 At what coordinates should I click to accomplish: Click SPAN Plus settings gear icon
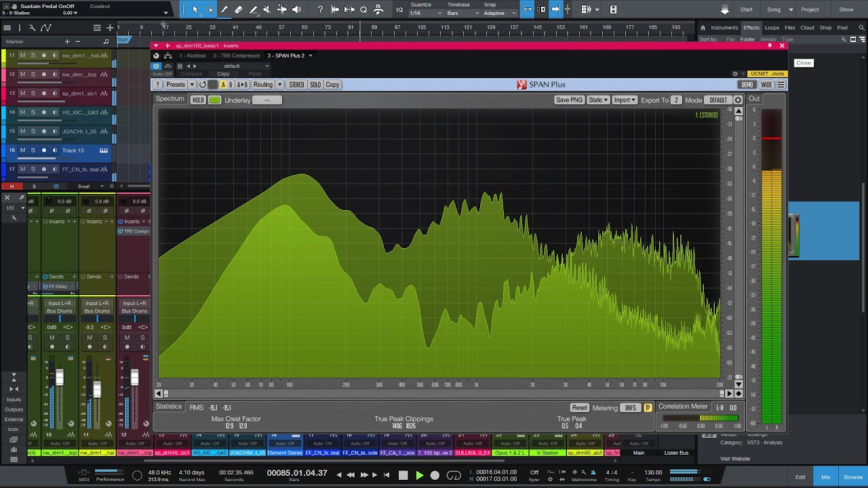point(738,100)
